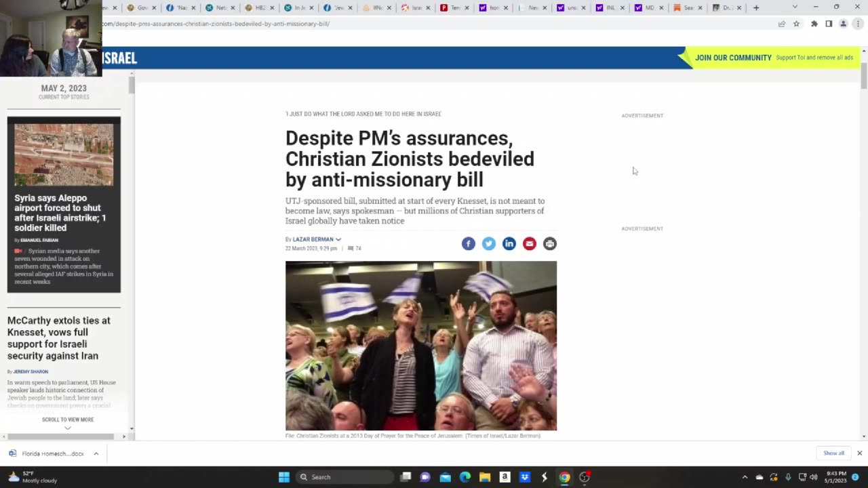Open the Florida Homesch...docx download options arrow
The image size is (868, 488).
point(96,453)
